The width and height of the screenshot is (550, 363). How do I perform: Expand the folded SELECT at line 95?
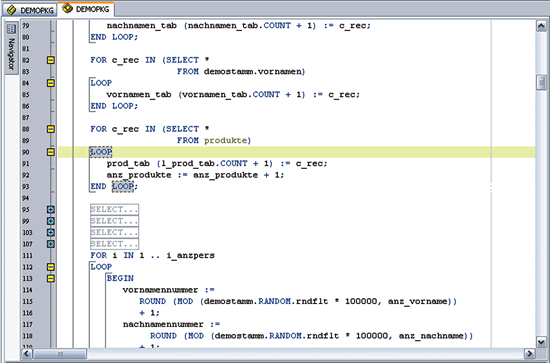click(51, 210)
